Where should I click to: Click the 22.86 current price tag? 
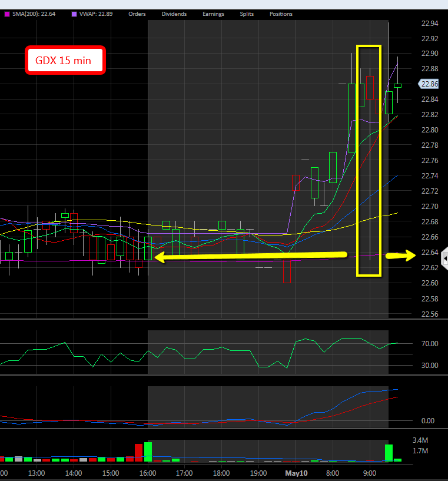coord(429,84)
